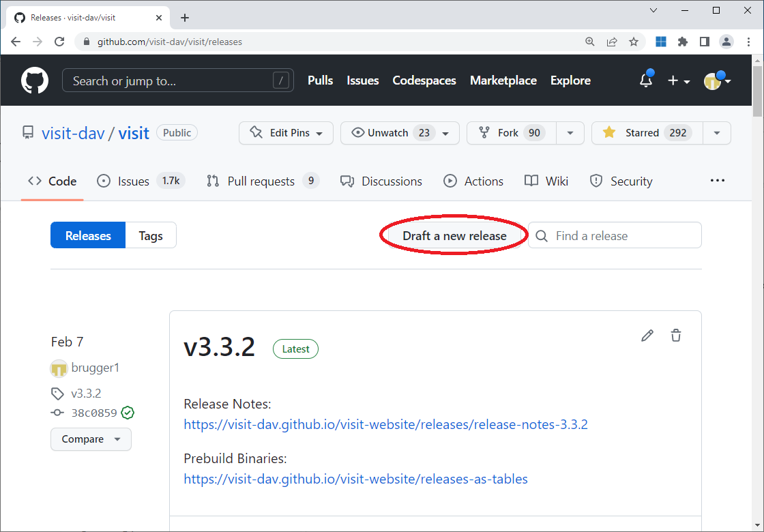Screen dimensions: 764x532
Task: Open the user avatar menu in header
Action: 717,81
